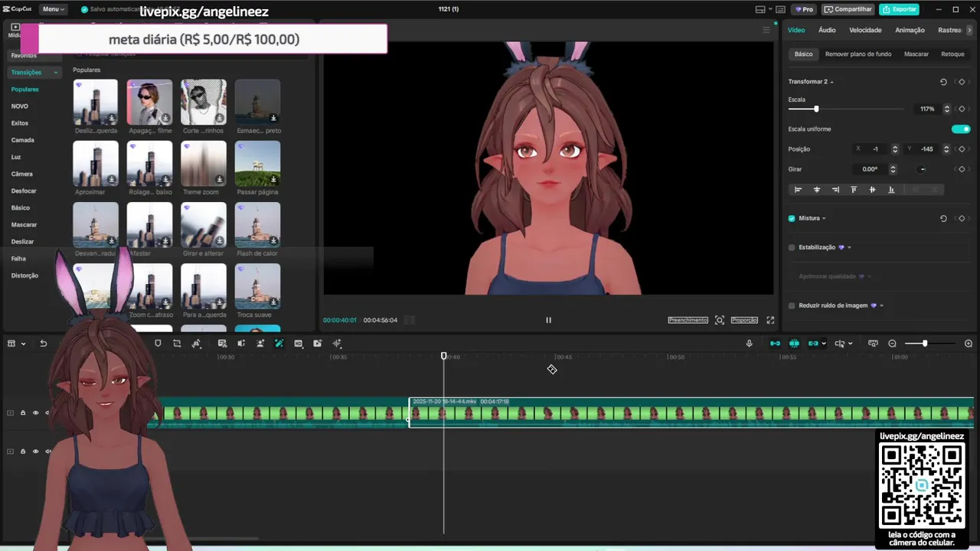Reset the Mistura settings

click(x=943, y=218)
